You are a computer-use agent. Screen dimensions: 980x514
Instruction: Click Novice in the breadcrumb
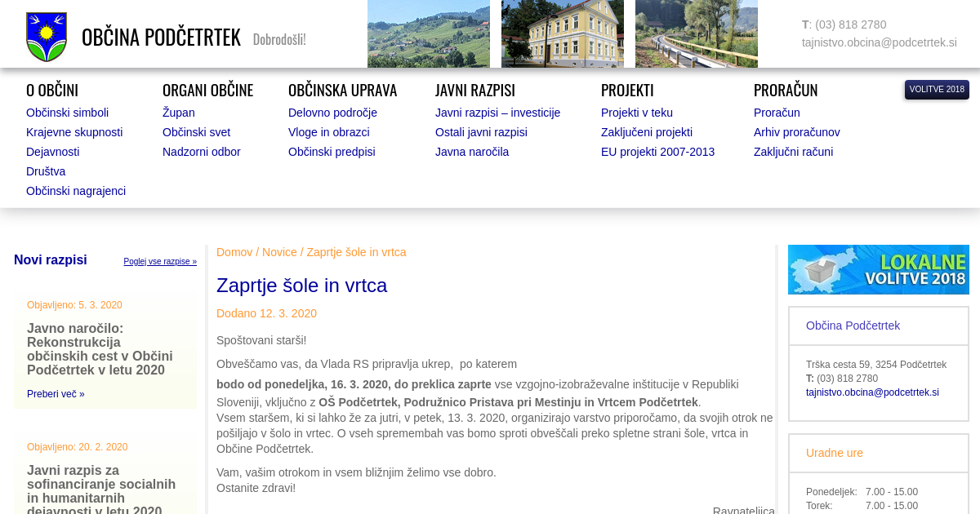pyautogui.click(x=279, y=252)
